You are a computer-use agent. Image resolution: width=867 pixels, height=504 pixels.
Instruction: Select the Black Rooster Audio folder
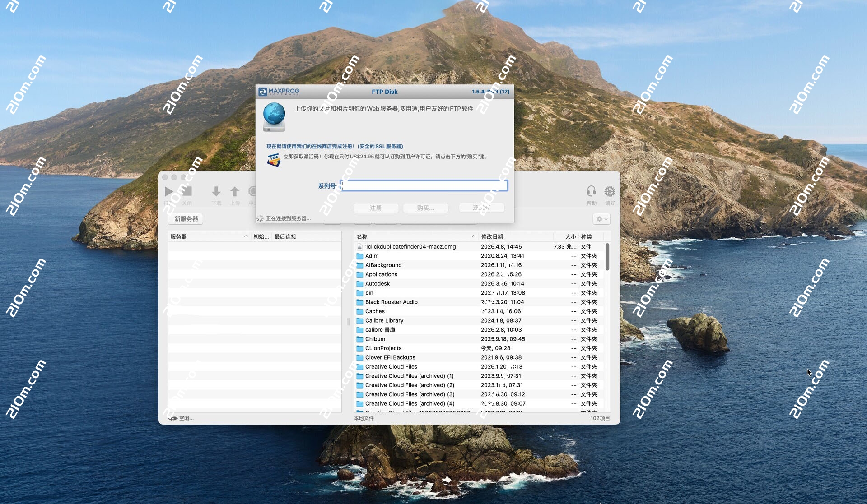tap(480, 302)
